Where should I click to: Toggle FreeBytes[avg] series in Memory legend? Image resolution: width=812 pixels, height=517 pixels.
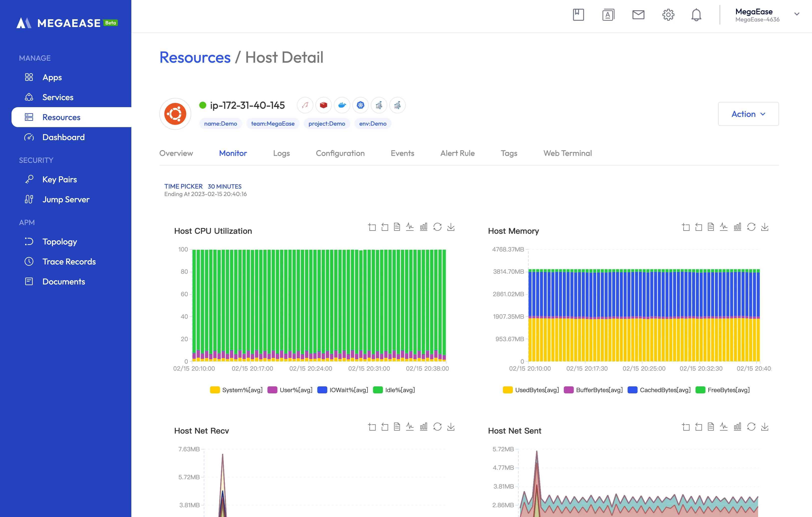point(723,390)
